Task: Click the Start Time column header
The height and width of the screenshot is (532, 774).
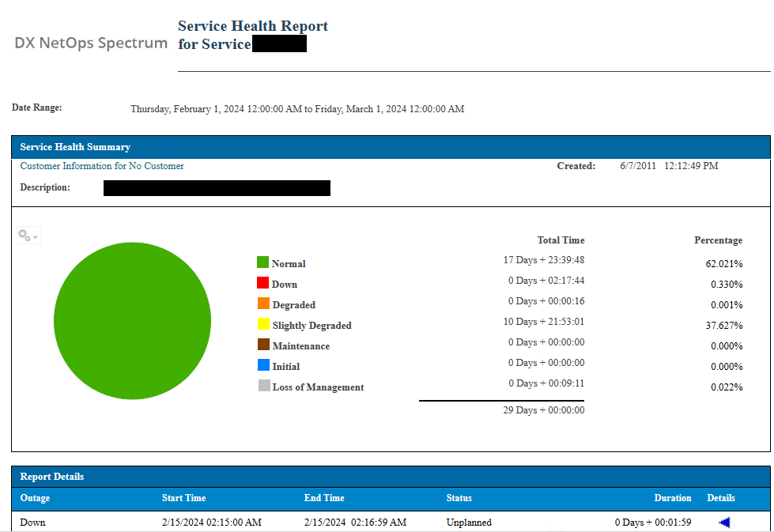Action: click(x=183, y=498)
